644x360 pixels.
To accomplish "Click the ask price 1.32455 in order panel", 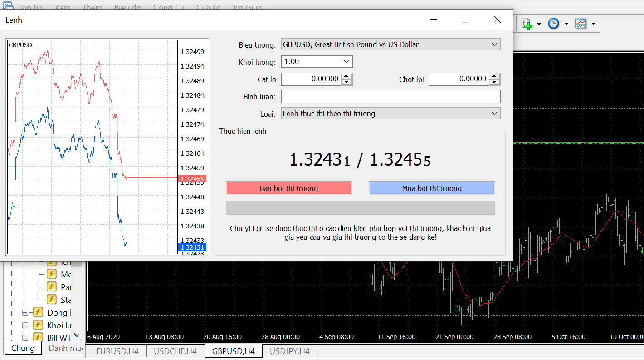I will click(400, 160).
